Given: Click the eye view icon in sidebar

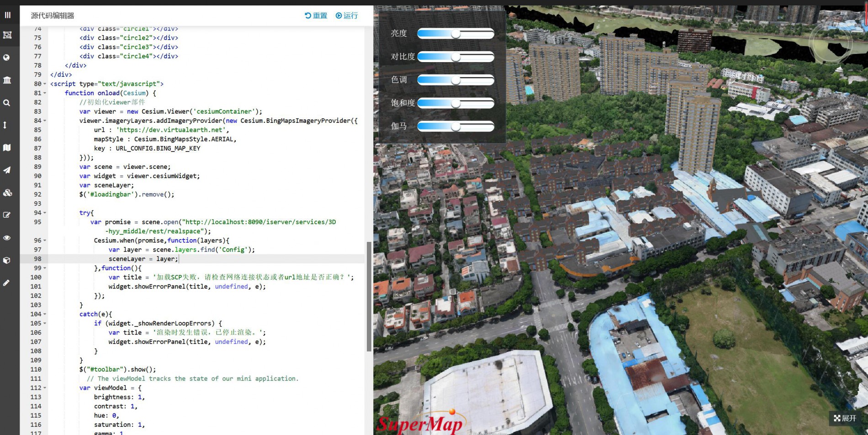Looking at the screenshot, I should coord(7,238).
